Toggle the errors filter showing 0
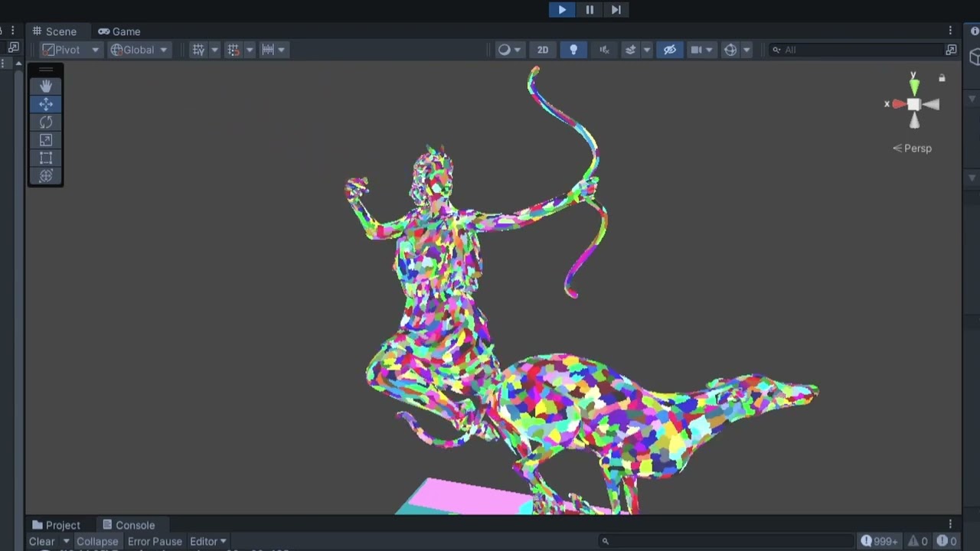 pyautogui.click(x=947, y=541)
